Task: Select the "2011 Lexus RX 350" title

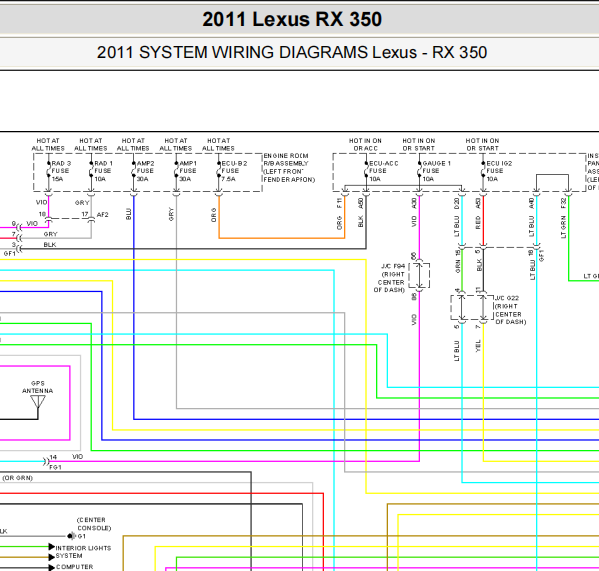Action: 292,19
